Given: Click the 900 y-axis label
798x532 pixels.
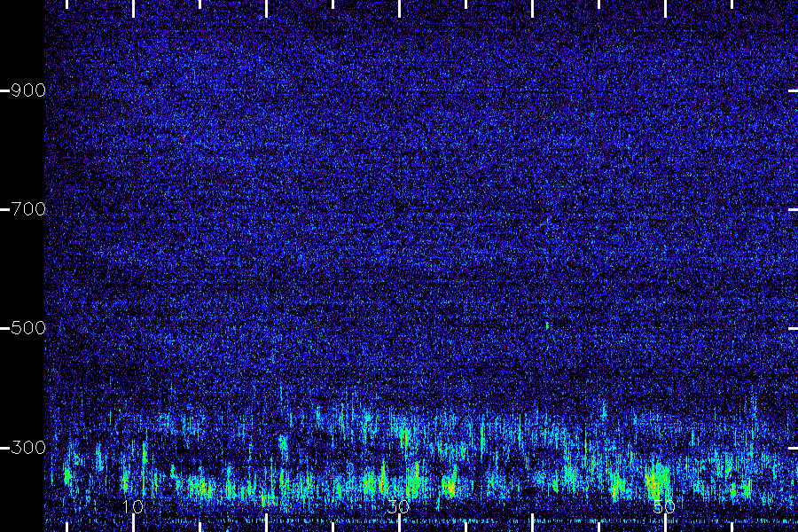Looking at the screenshot, I should pyautogui.click(x=28, y=90).
